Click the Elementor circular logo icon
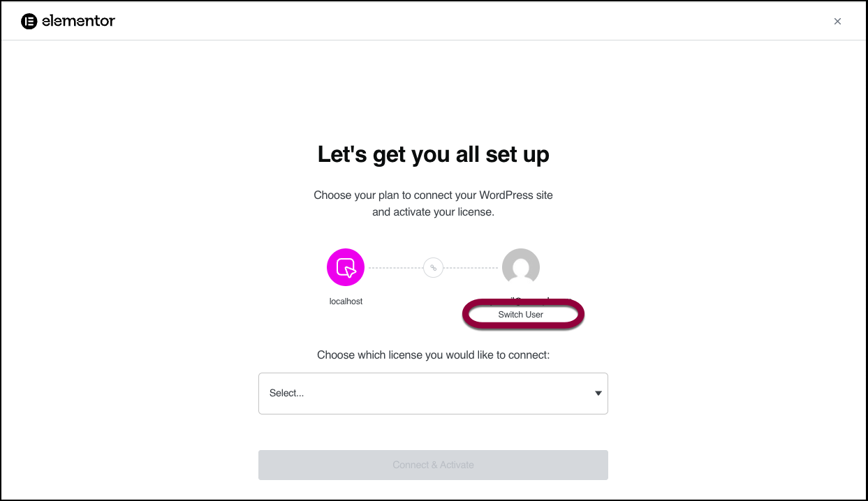The height and width of the screenshot is (501, 868). [x=29, y=21]
